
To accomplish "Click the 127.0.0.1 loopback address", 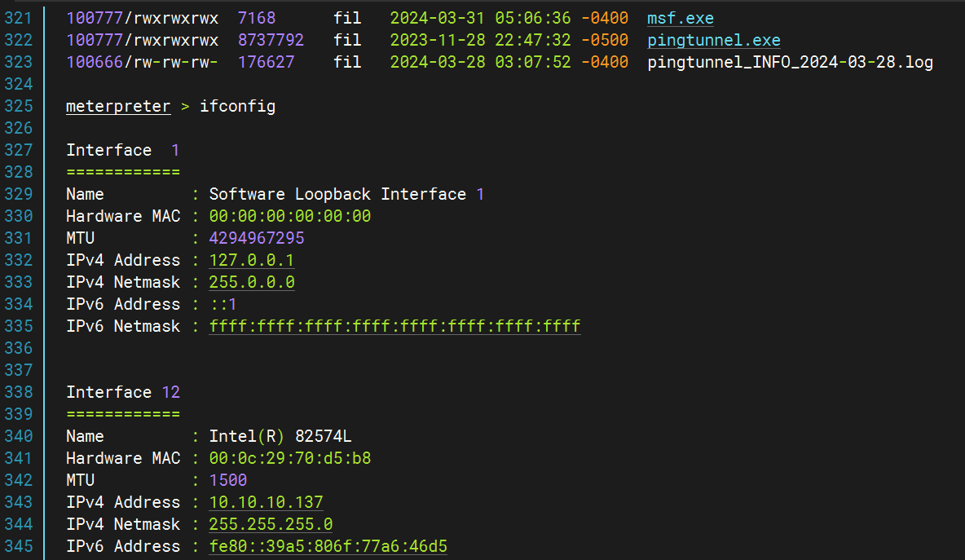I will (252, 260).
